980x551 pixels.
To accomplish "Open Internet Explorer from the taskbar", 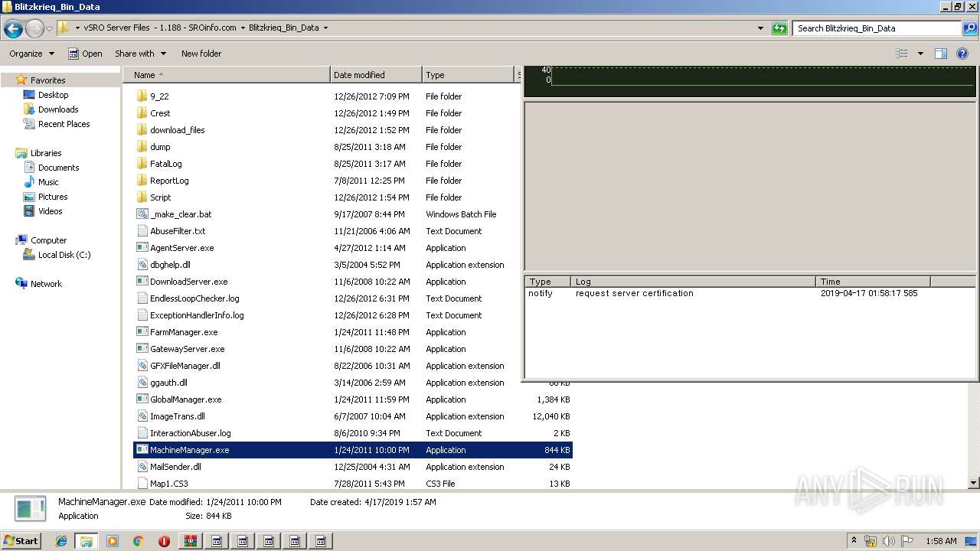I will click(61, 541).
